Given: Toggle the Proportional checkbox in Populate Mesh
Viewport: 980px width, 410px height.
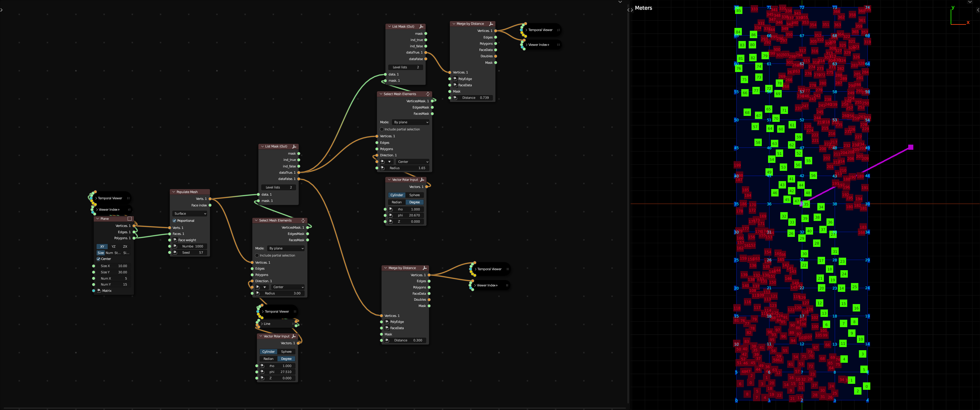Looking at the screenshot, I should (175, 221).
